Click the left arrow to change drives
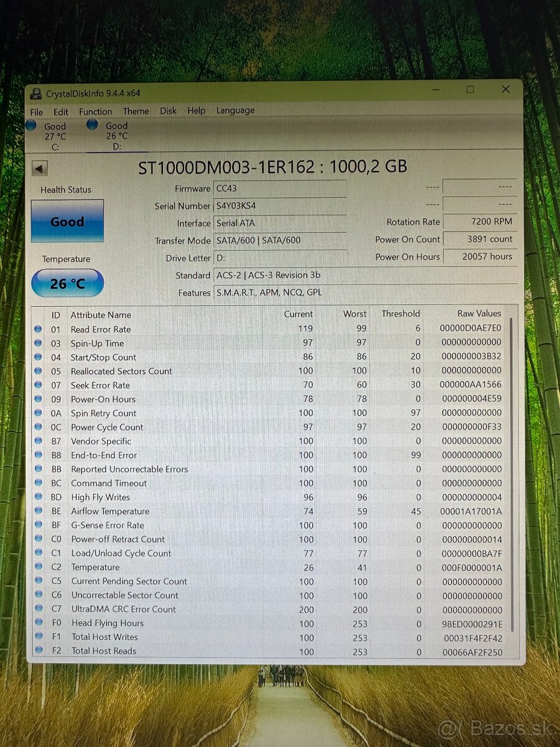 click(40, 168)
